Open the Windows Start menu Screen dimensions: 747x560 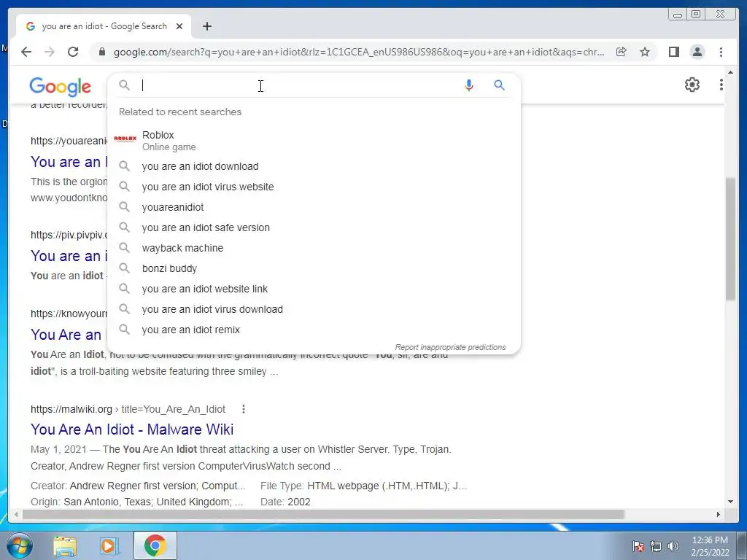pyautogui.click(x=20, y=545)
